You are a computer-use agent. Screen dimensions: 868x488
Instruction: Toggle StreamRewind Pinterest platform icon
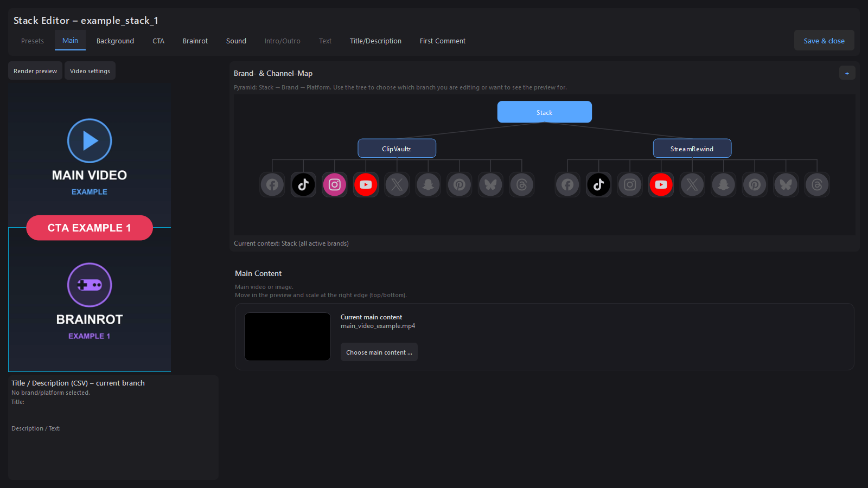click(x=755, y=185)
